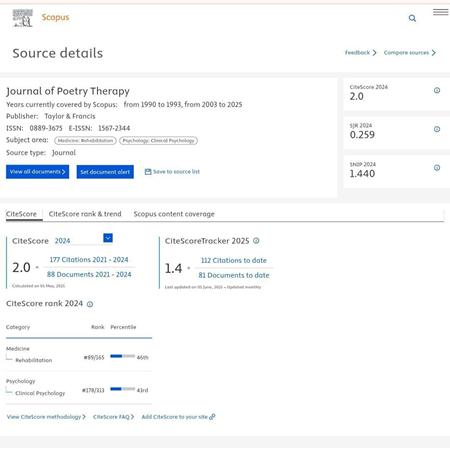Click the SJR value 0.259
The height and width of the screenshot is (450, 450).
(362, 135)
